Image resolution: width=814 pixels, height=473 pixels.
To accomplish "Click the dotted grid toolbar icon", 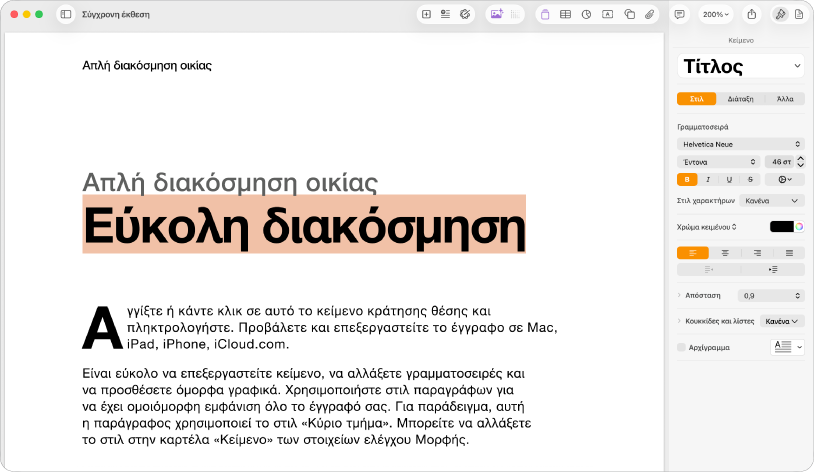I will [515, 15].
